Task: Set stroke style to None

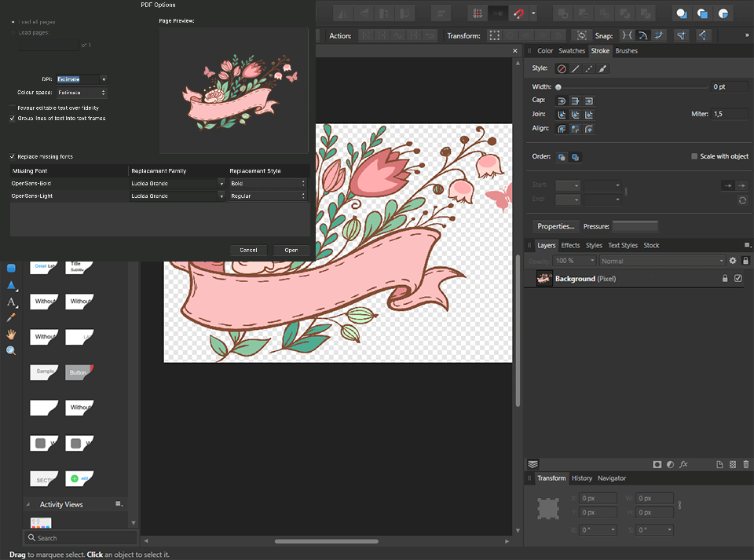Action: tap(561, 68)
